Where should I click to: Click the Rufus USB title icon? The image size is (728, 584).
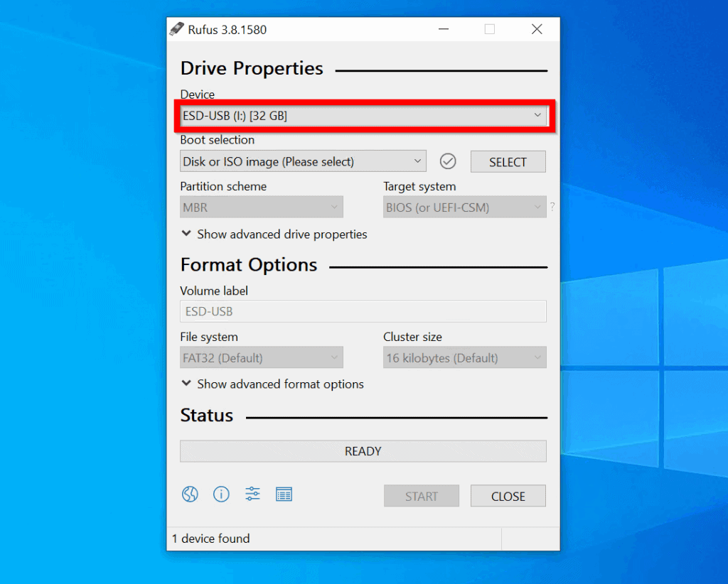point(176,29)
